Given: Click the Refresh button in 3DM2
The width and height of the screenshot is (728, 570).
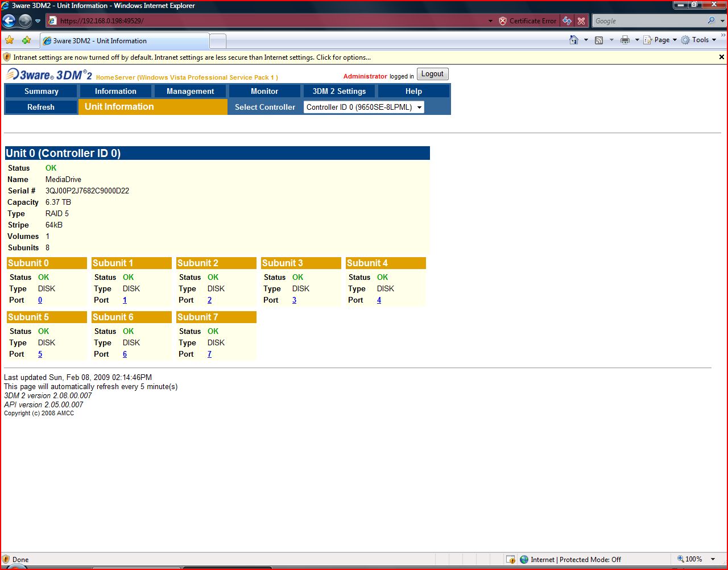Looking at the screenshot, I should [x=41, y=107].
